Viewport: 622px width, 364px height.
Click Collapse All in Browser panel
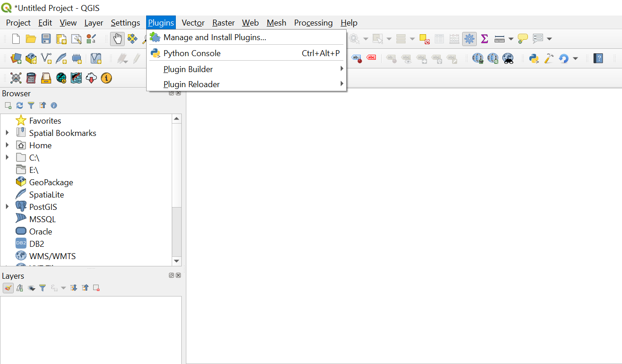click(x=42, y=105)
